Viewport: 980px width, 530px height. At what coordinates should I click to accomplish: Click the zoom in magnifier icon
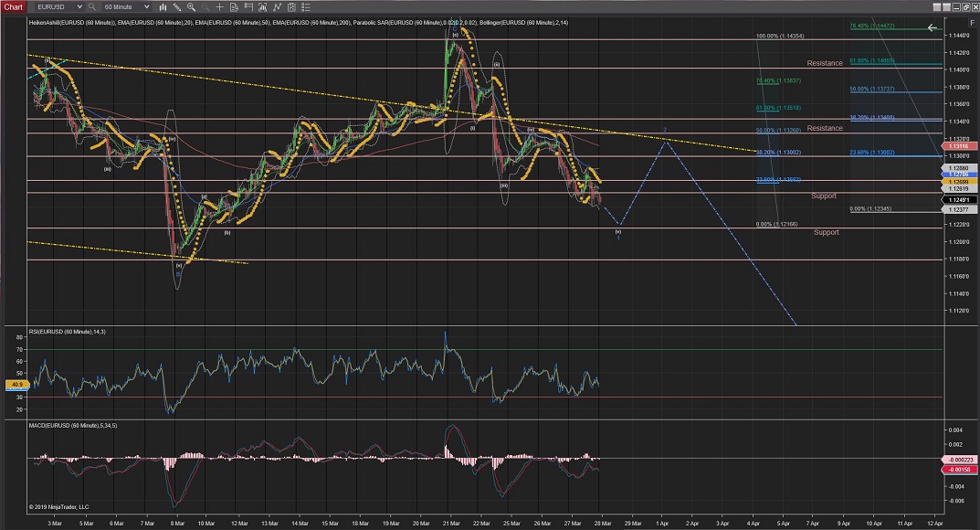click(191, 6)
